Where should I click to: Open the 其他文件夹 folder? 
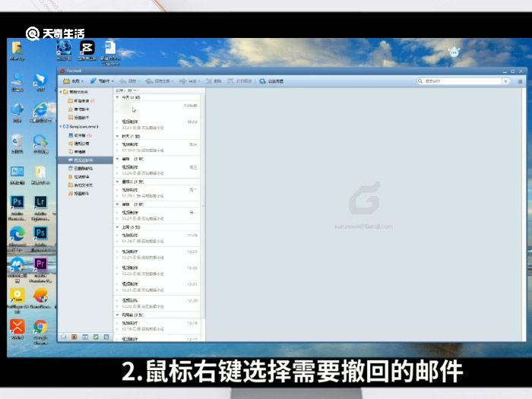[81, 185]
